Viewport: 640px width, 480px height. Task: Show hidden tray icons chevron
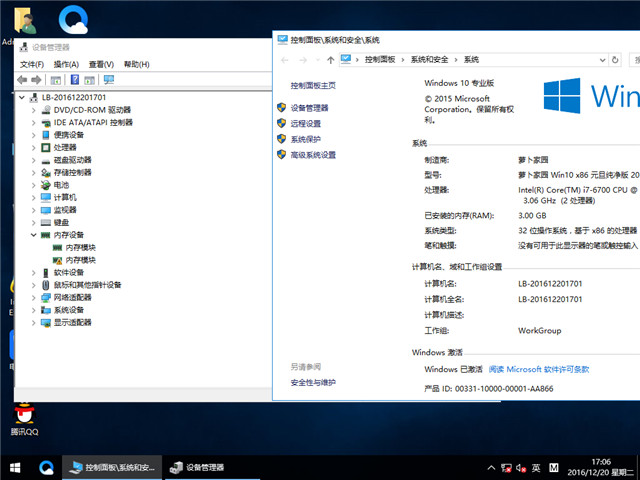tap(491, 468)
